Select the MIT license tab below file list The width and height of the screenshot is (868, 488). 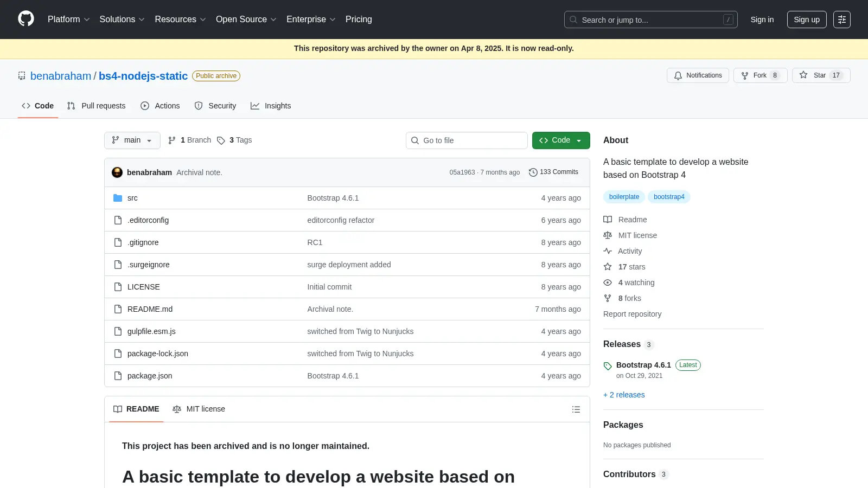tap(199, 409)
